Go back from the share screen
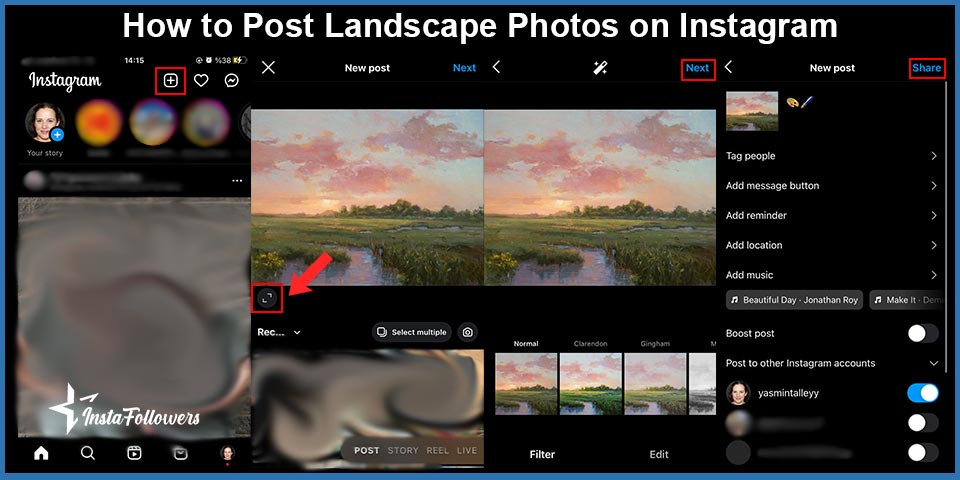 pos(729,67)
